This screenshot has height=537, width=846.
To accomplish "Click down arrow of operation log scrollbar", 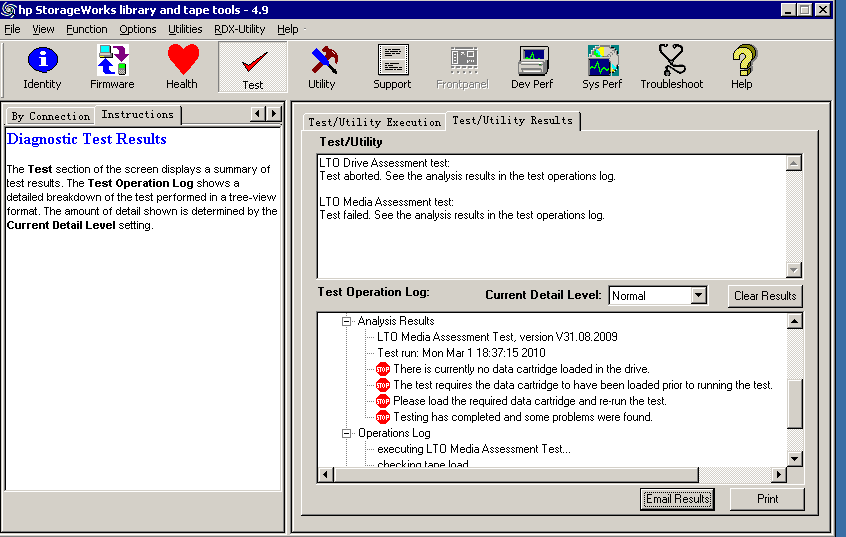I will point(794,459).
